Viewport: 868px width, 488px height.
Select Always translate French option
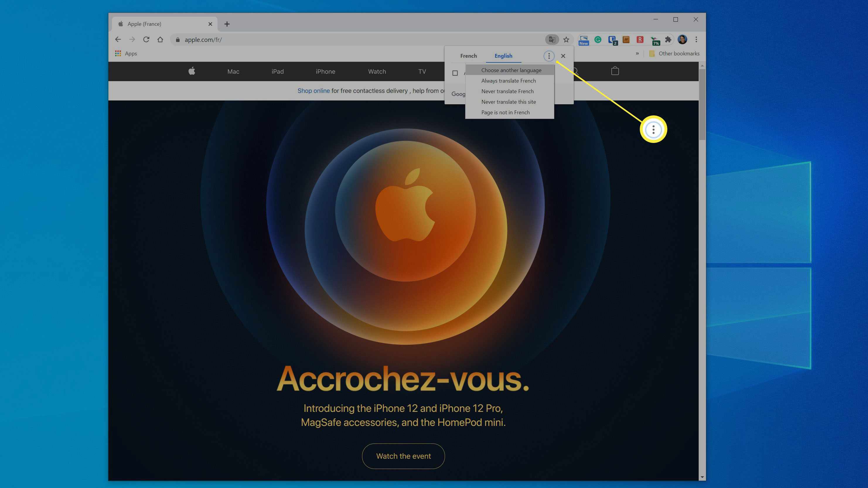click(x=509, y=81)
